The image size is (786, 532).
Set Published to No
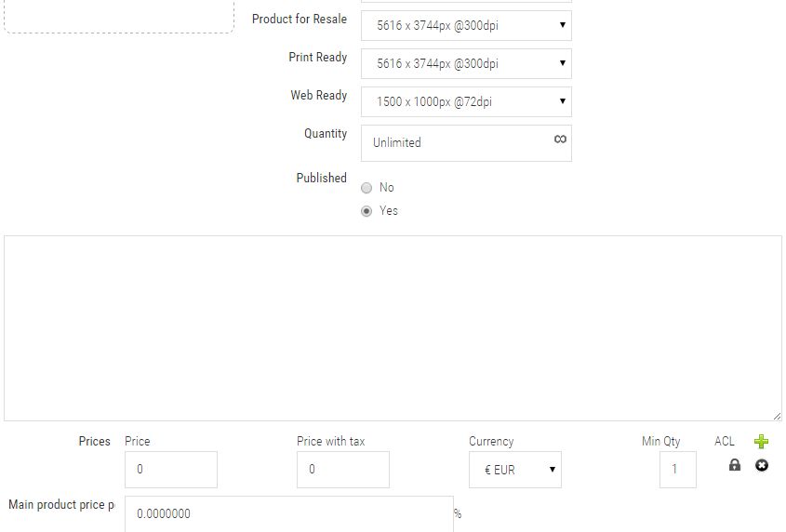(366, 188)
